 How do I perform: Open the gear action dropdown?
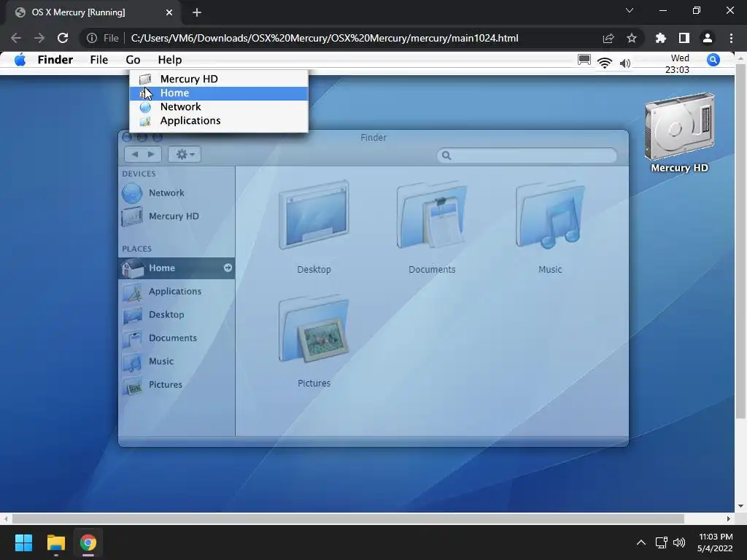coord(185,155)
